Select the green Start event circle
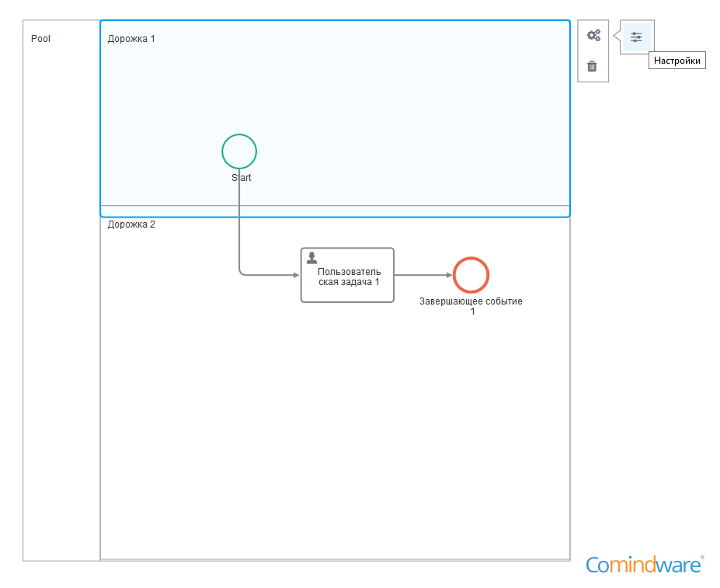The image size is (720, 588). (x=238, y=151)
